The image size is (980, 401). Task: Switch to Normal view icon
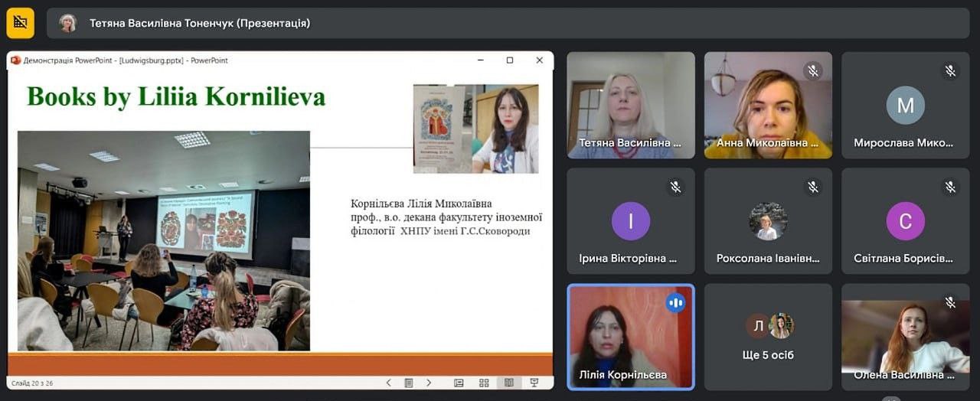pyautogui.click(x=459, y=383)
